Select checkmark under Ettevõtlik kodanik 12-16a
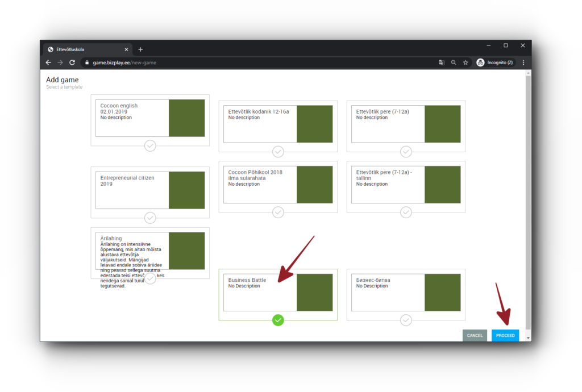The image size is (582, 392). point(278,152)
